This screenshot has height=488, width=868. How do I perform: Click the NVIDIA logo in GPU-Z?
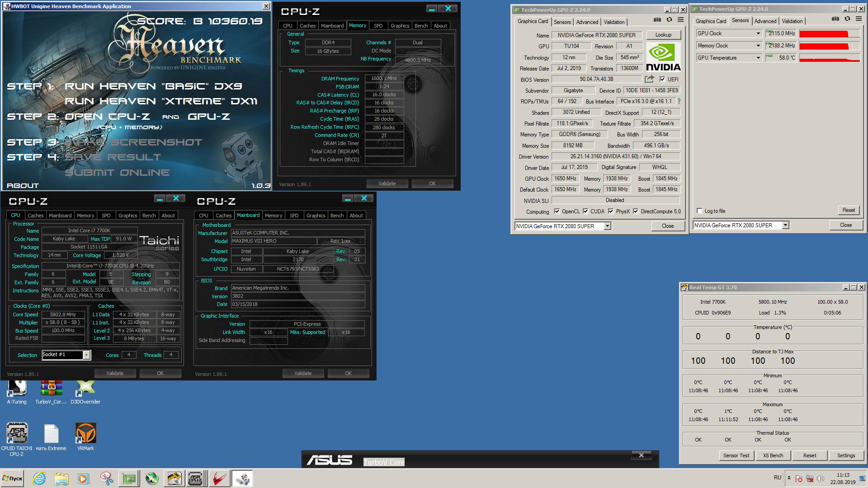point(663,57)
